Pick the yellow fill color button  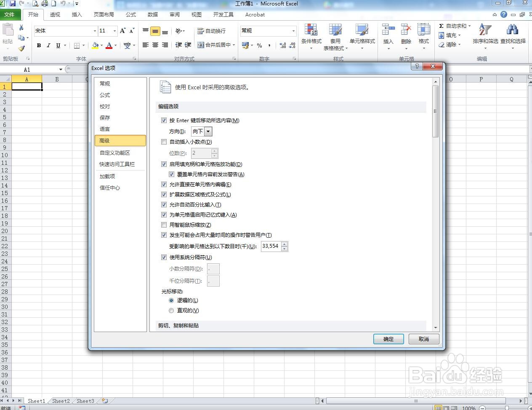click(x=95, y=45)
